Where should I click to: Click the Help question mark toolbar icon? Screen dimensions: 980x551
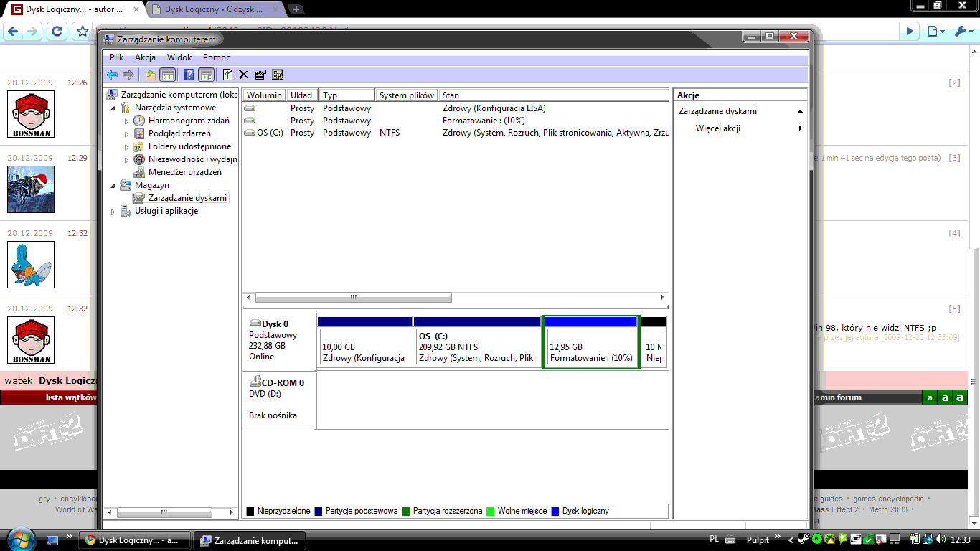point(189,75)
